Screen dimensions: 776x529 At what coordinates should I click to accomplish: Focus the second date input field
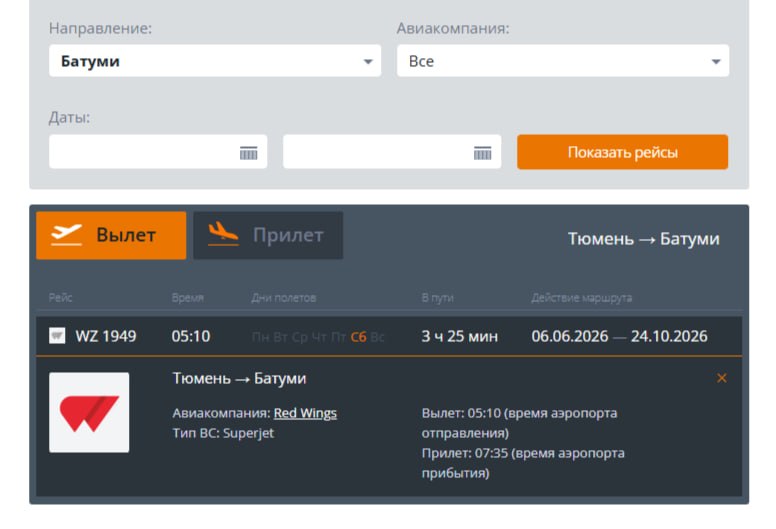click(392, 152)
